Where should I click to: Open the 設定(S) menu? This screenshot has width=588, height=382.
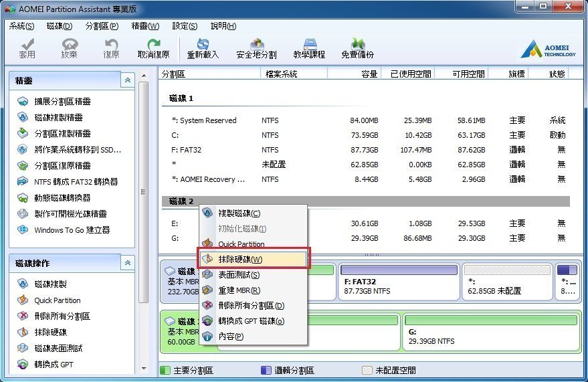coord(185,26)
